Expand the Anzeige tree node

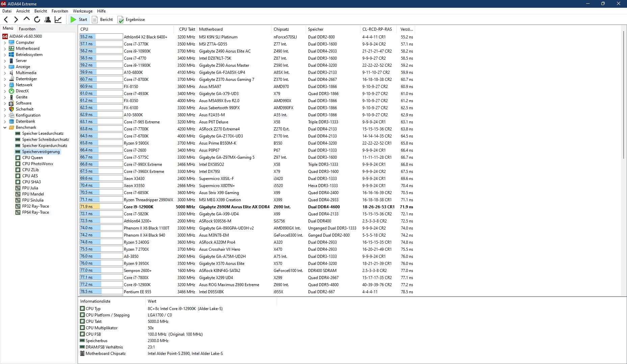point(5,67)
